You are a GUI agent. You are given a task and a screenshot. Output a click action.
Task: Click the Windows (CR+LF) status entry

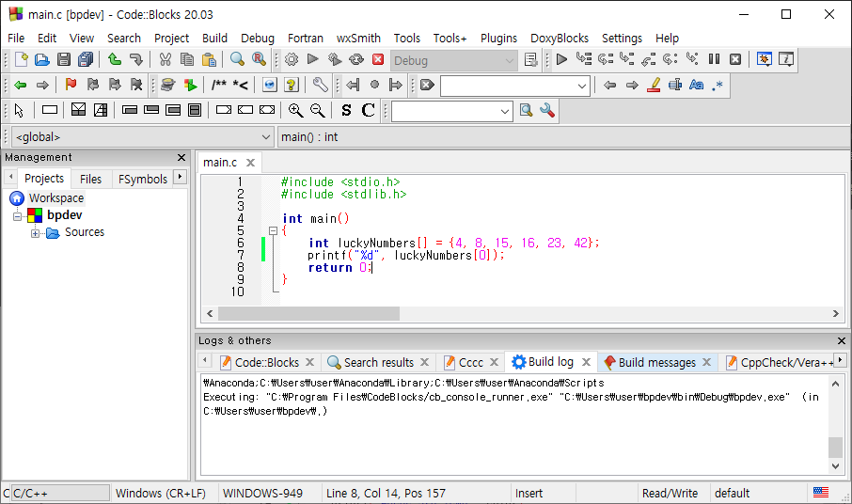coord(160,493)
